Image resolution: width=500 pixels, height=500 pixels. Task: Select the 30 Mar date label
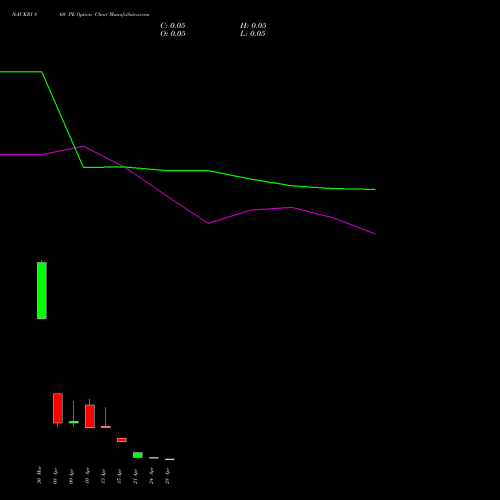pos(39,475)
